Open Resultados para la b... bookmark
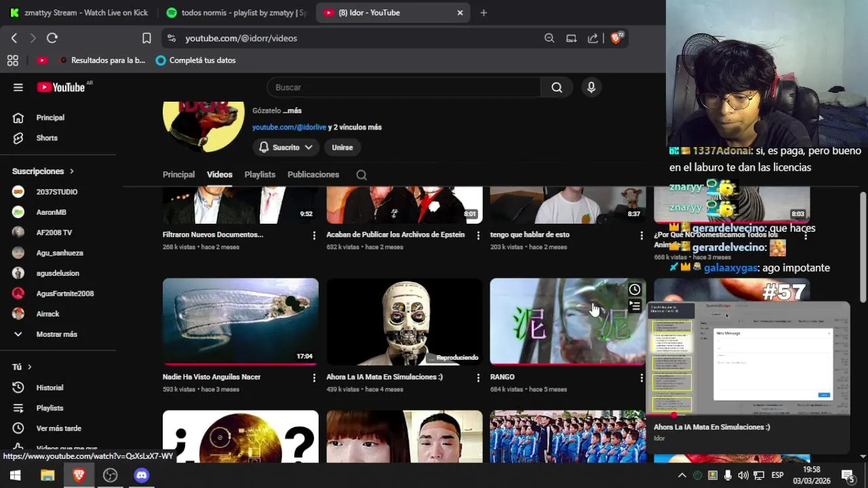Image resolution: width=868 pixels, height=488 pixels. tap(102, 60)
